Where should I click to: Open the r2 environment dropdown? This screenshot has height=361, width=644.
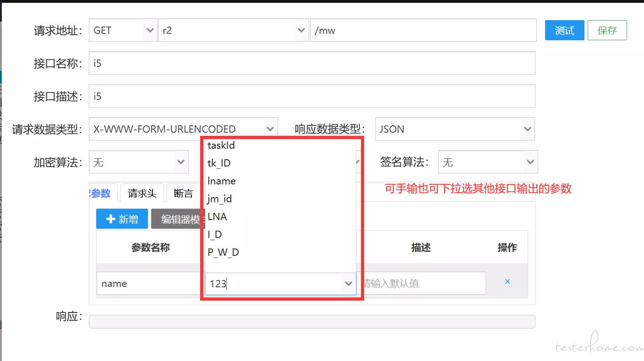click(233, 31)
